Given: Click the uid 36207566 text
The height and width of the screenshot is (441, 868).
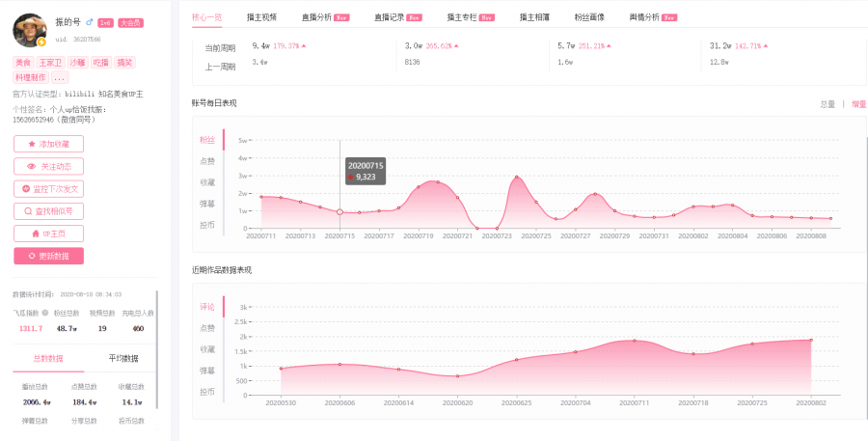Looking at the screenshot, I should pyautogui.click(x=78, y=40).
